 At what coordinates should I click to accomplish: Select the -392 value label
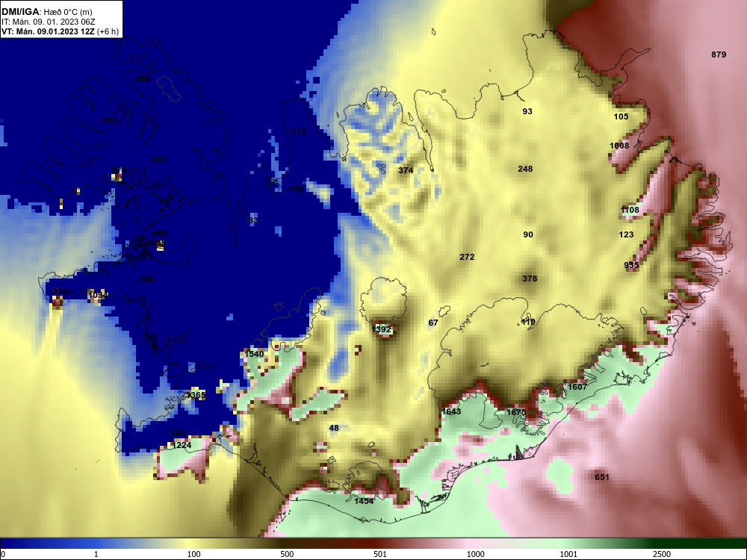[108, 120]
